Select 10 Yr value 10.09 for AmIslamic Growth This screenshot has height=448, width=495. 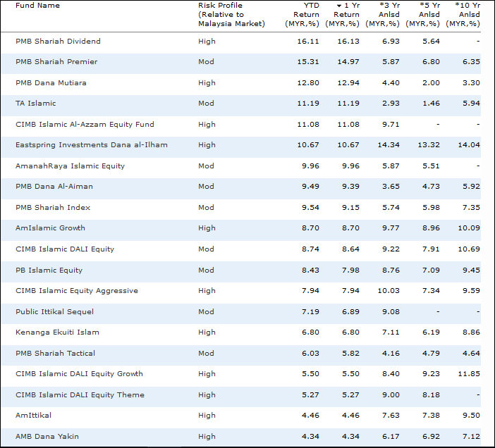click(x=469, y=228)
